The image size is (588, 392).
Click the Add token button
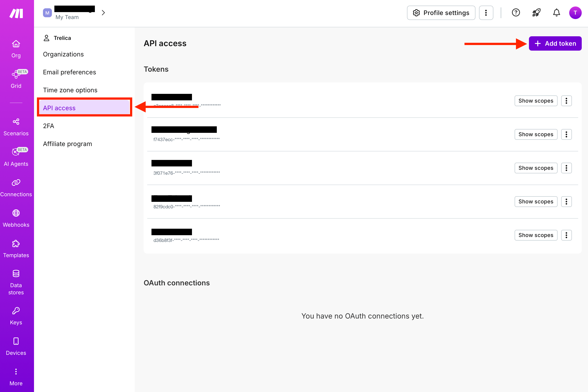(x=555, y=43)
